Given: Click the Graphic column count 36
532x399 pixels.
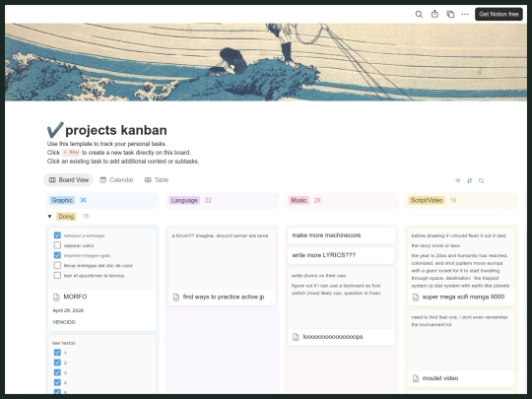Looking at the screenshot, I should 83,200.
